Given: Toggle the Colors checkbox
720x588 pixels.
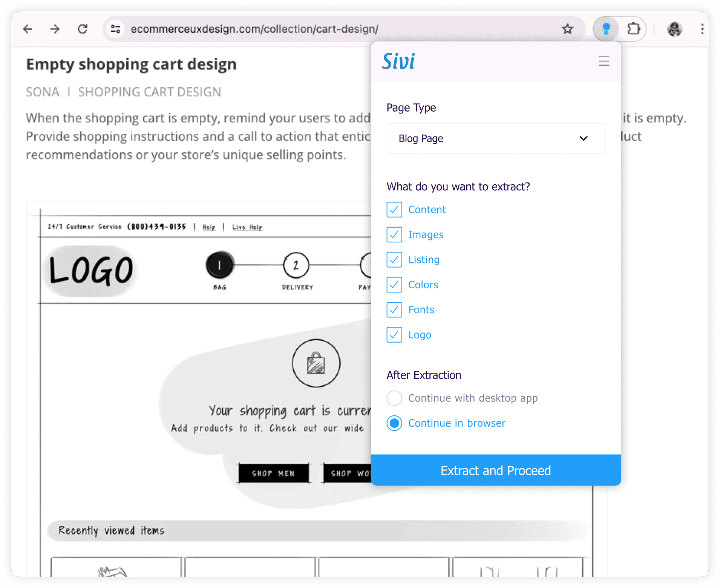Looking at the screenshot, I should point(394,285).
